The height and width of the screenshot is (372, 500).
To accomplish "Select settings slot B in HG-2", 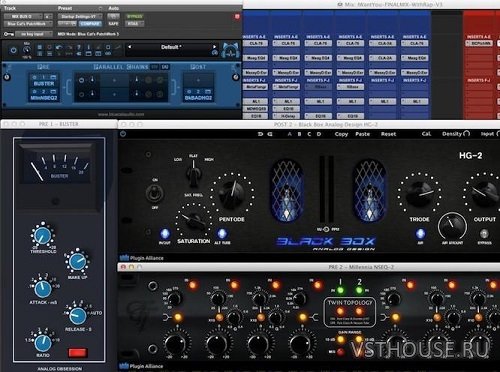I will (x=299, y=134).
